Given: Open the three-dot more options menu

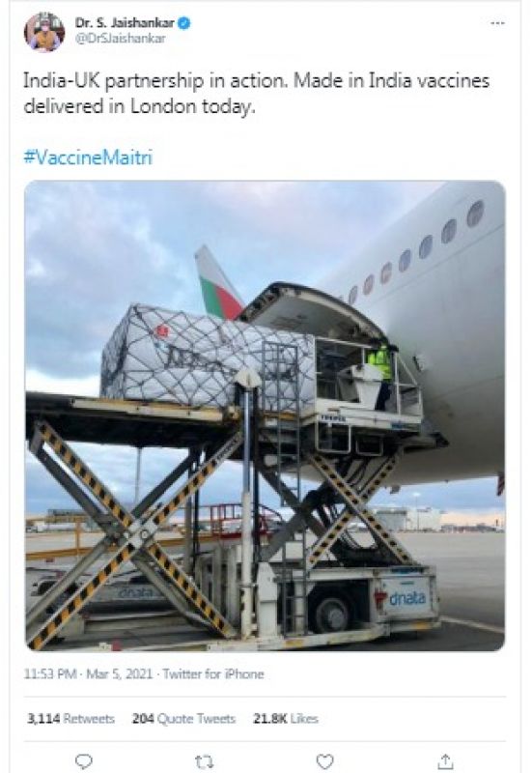Looking at the screenshot, I should [497, 23].
